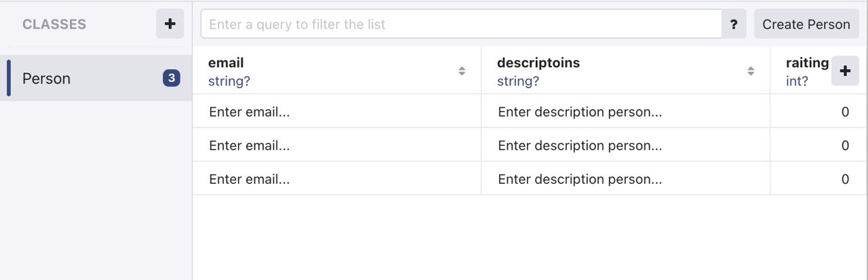Sort by the email column arrows
The height and width of the screenshot is (280, 868).
point(462,71)
